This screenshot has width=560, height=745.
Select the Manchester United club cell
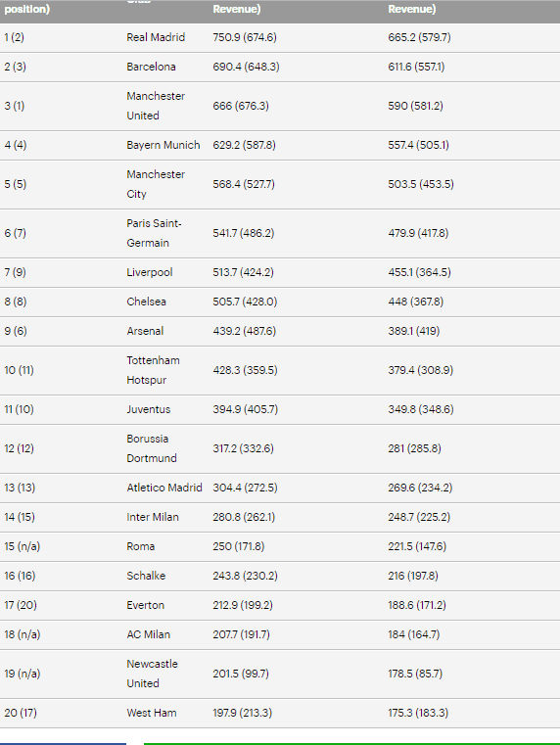pos(156,106)
